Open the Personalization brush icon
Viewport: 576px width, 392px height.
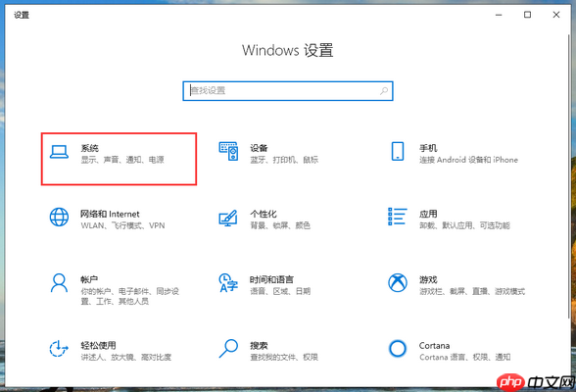(228, 218)
